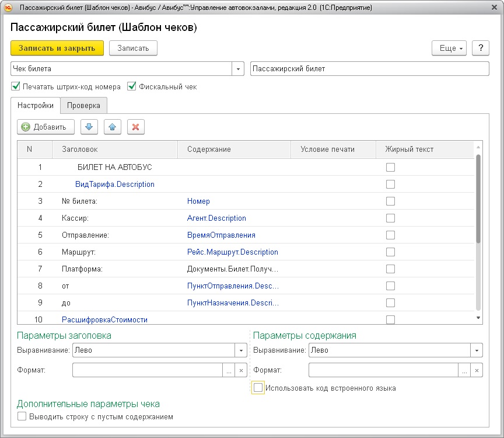The image size is (504, 438).
Task: Clear the header format field with its X
Action: (241, 370)
